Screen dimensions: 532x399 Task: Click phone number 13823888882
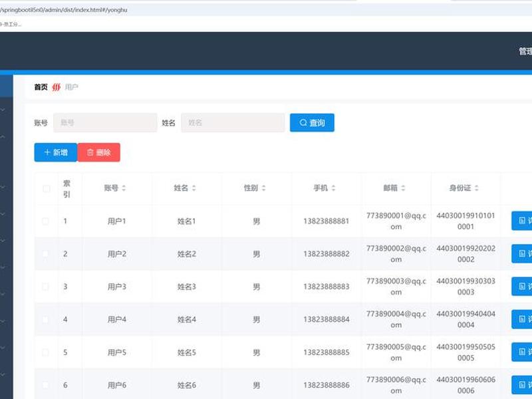(327, 254)
